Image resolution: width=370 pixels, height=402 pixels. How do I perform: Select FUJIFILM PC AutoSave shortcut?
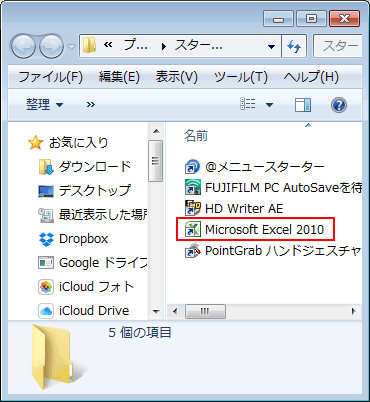273,188
